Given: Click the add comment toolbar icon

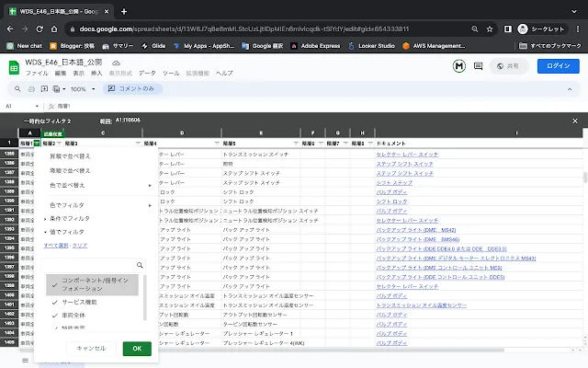Looking at the screenshot, I should [44, 89].
